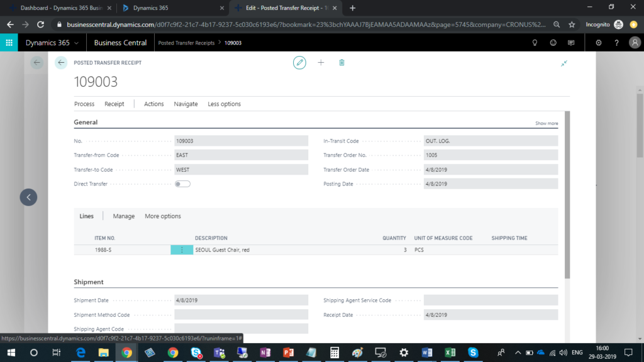Open the Dynamics 365 app launcher waffle
644x362 pixels.
point(9,43)
